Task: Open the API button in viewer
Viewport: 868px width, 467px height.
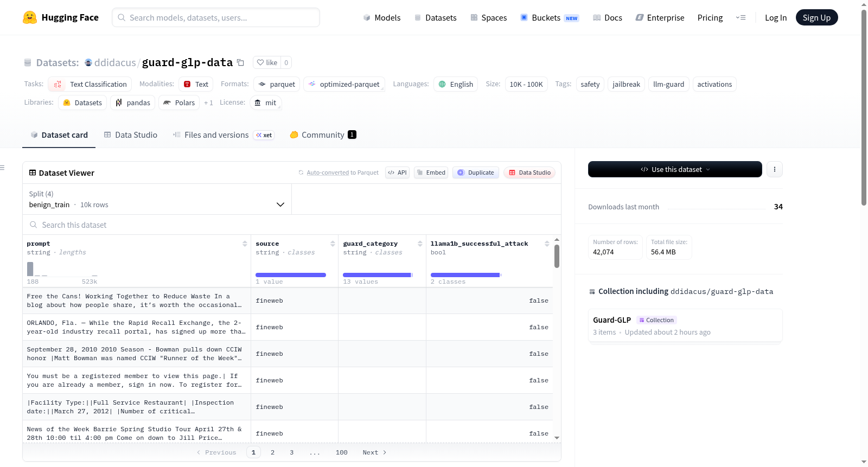Action: click(x=397, y=172)
